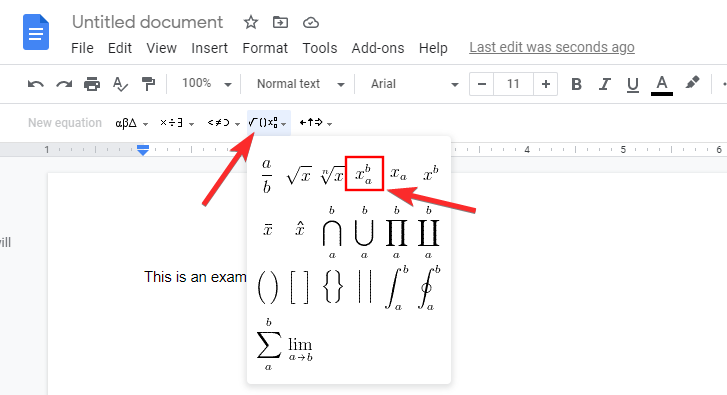This screenshot has height=395, width=727.
Task: Open the Greek letters dropdown
Action: click(x=132, y=123)
